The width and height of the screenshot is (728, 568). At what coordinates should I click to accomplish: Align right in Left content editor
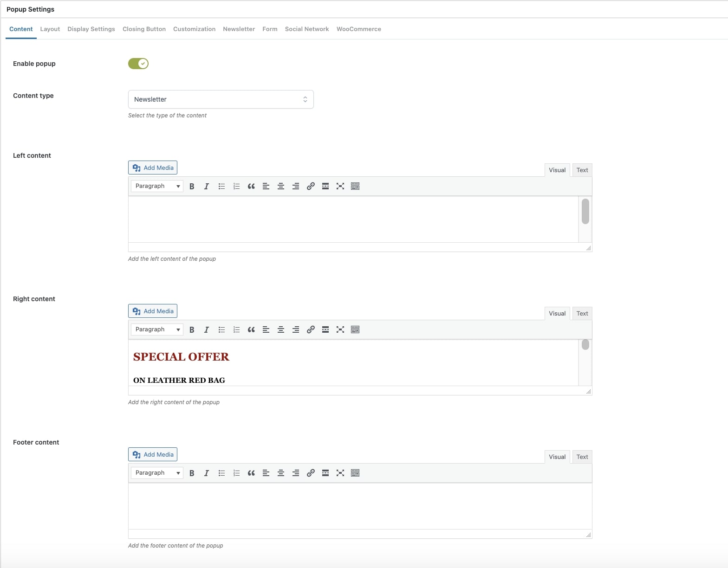pyautogui.click(x=296, y=186)
